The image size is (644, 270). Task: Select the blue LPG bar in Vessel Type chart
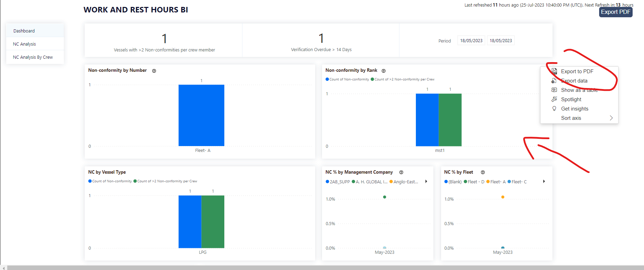coord(190,222)
